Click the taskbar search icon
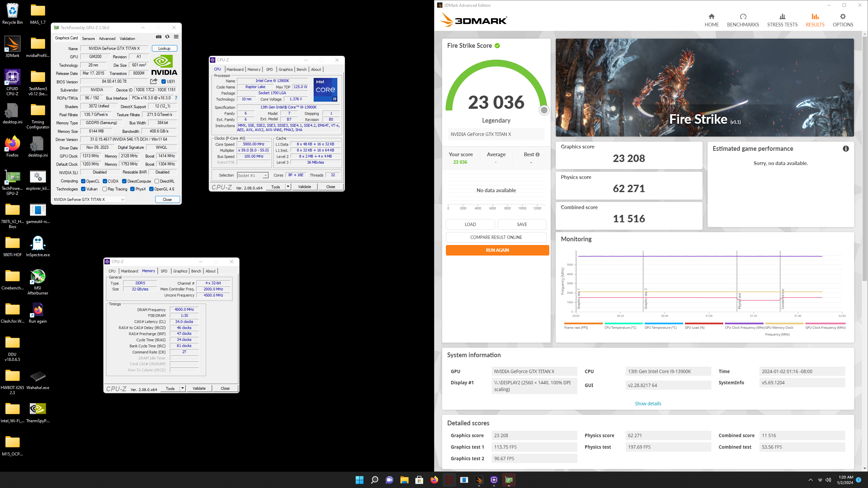The width and height of the screenshot is (868, 488). pos(374,480)
